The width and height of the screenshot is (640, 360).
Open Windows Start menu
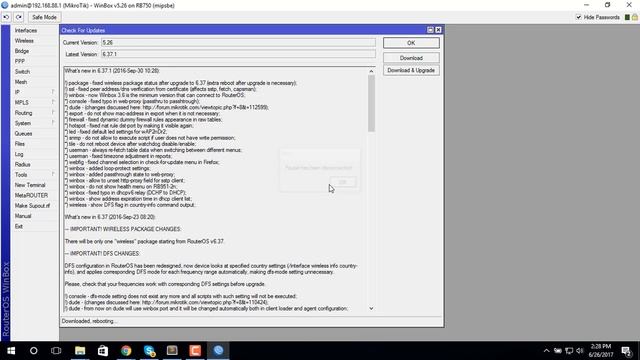(x=11, y=351)
